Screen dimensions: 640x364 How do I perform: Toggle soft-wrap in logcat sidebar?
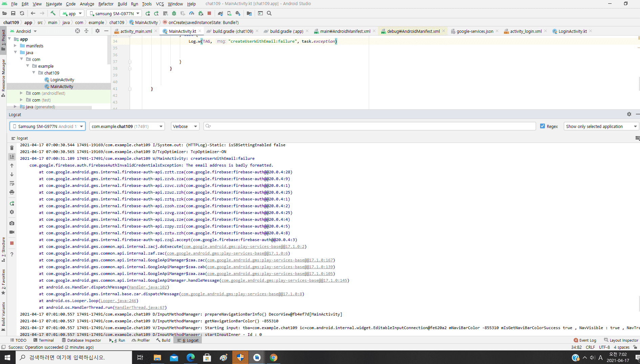(x=12, y=183)
